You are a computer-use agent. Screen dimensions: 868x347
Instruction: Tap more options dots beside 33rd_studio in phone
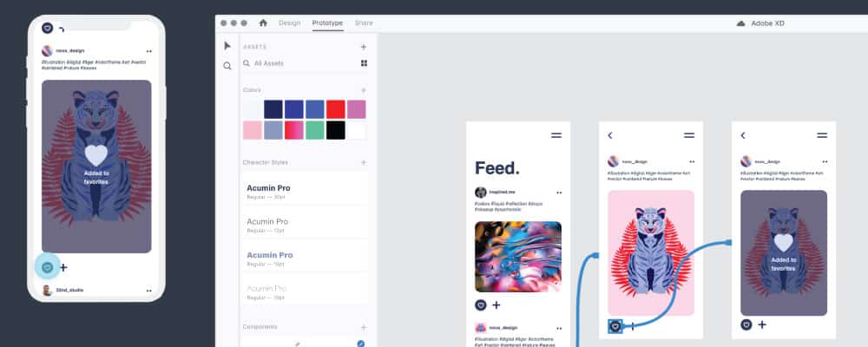pos(149,291)
